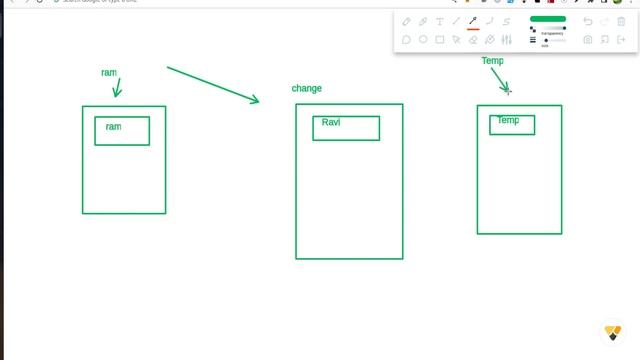Open the yellow floating logo button
This screenshot has height=360, width=640.
click(613, 333)
